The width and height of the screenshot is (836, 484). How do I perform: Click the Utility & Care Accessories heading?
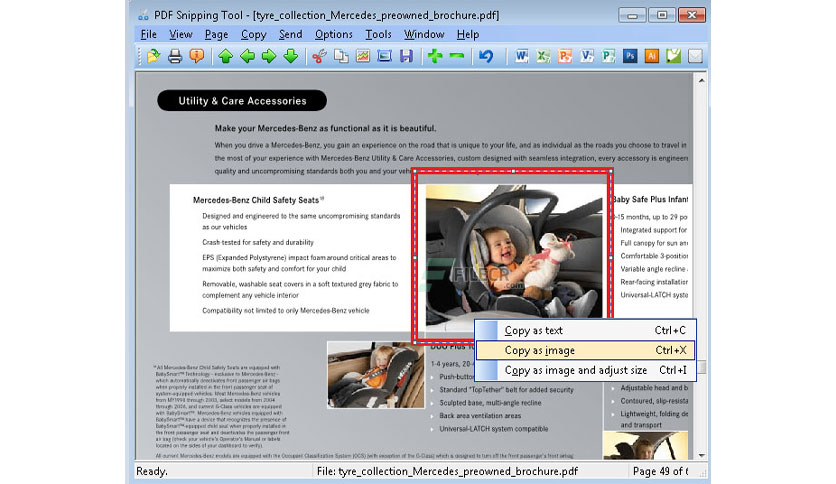(x=242, y=101)
